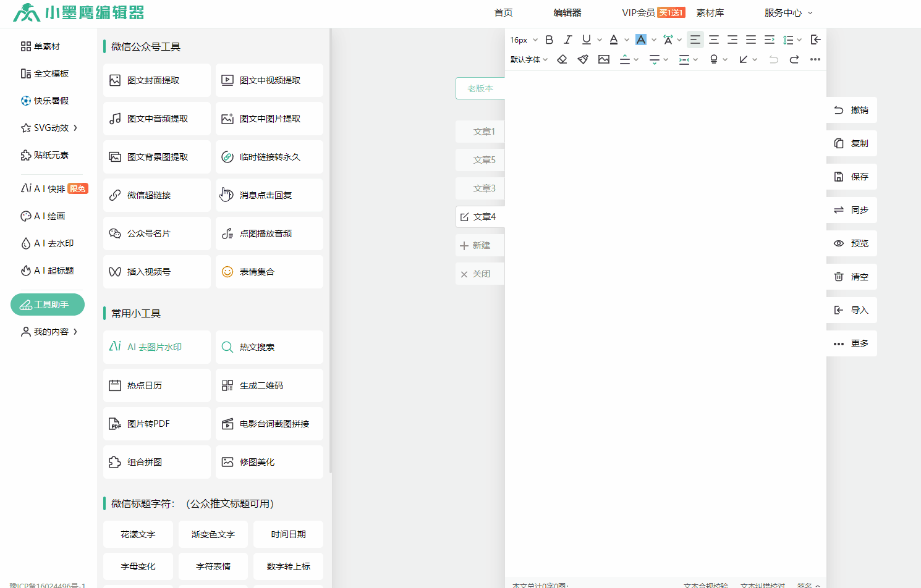Image resolution: width=921 pixels, height=588 pixels.
Task: Open 生成二维码 tool
Action: point(270,385)
